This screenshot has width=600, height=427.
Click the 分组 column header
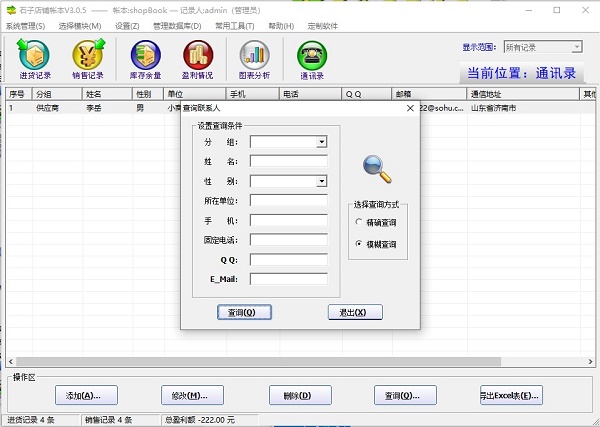pyautogui.click(x=57, y=94)
